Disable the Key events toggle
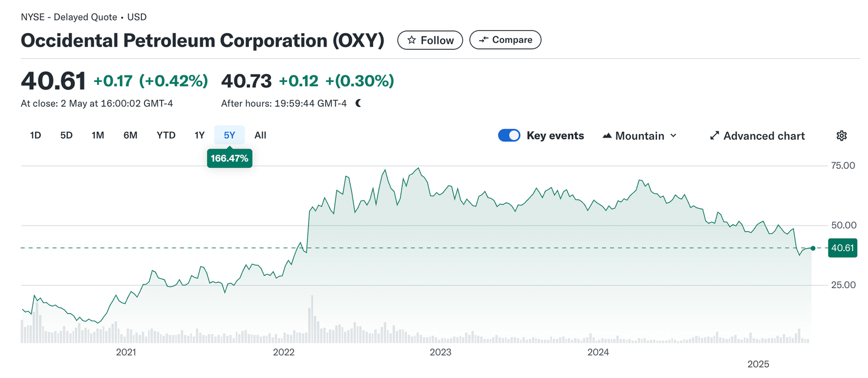Screen dimensions: 868x378 (509, 135)
